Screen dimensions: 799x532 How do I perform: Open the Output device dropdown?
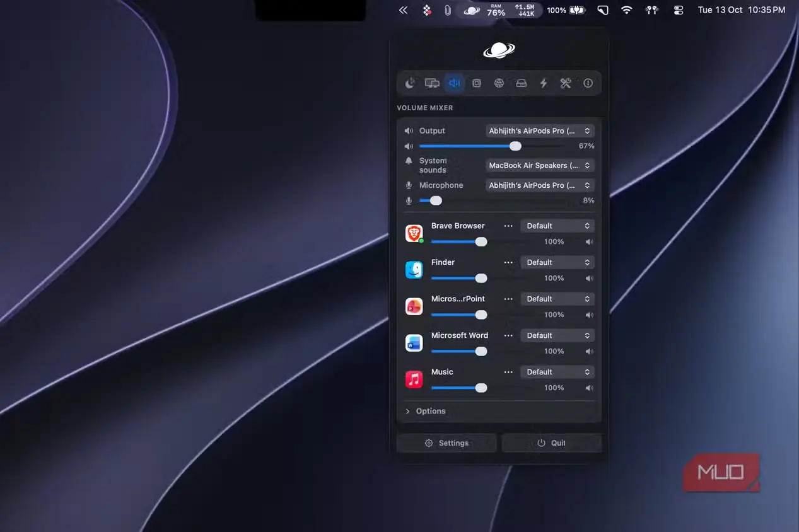[540, 131]
